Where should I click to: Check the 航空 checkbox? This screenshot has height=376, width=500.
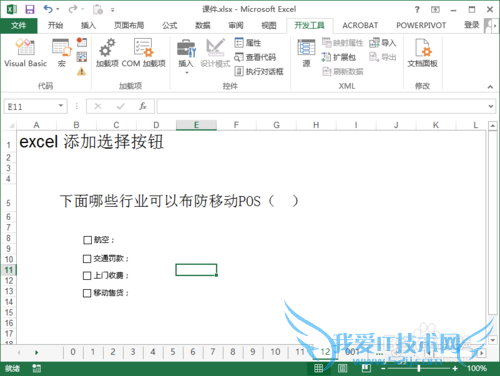(x=87, y=240)
